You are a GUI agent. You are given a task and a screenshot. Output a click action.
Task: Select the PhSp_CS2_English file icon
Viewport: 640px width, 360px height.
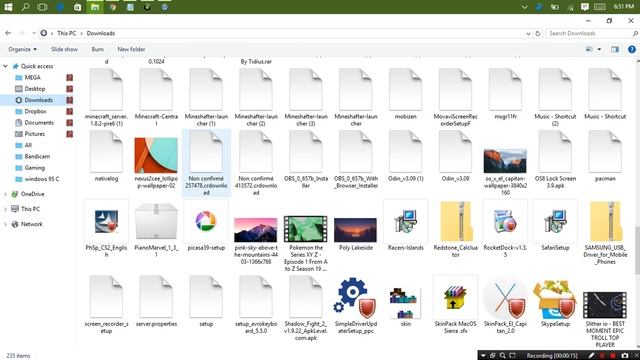tap(106, 222)
